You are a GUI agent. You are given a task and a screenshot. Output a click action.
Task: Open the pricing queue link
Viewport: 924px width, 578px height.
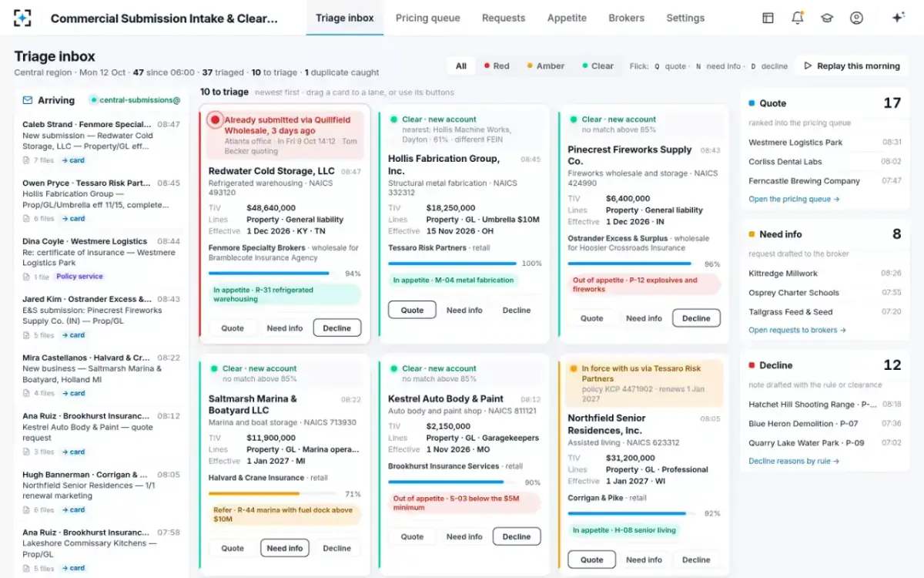(794, 199)
